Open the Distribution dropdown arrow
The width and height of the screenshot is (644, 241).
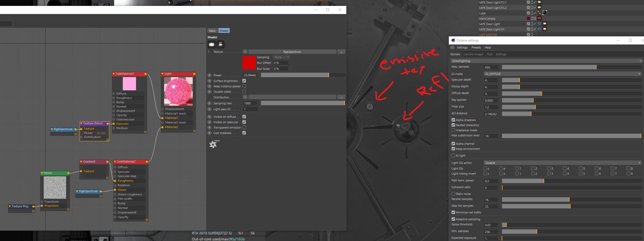(x=245, y=97)
